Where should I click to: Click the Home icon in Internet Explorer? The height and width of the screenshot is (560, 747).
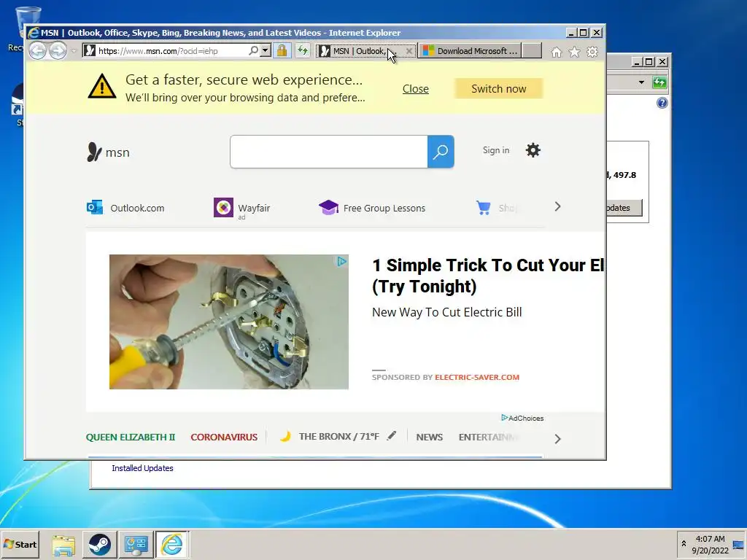pos(556,52)
